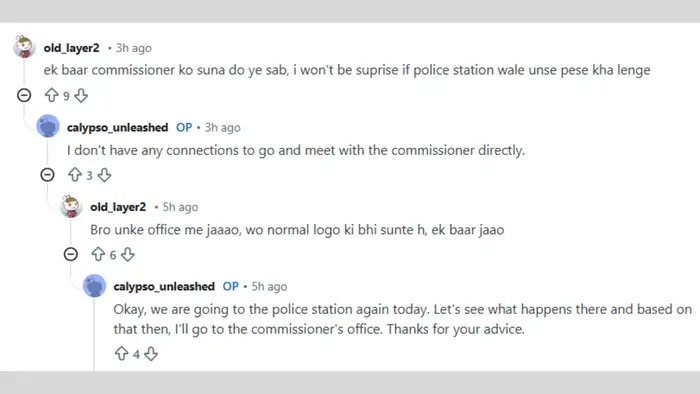Click old_layer2's avatar on nested comment
Image resolution: width=700 pixels, height=394 pixels.
click(71, 206)
